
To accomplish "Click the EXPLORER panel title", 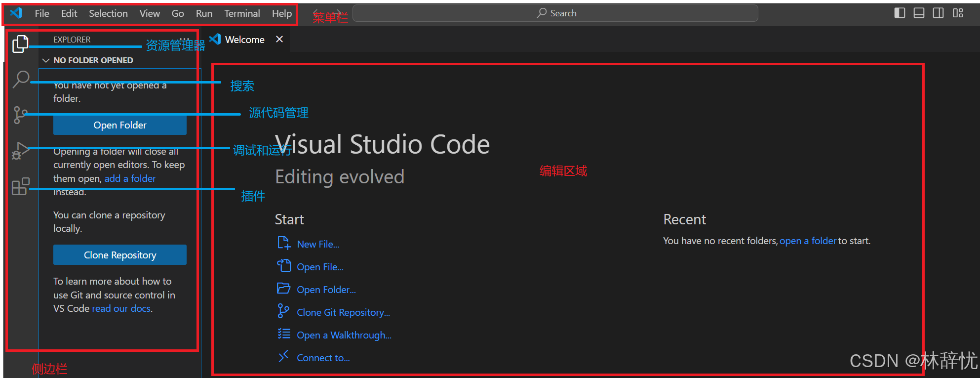I will pos(72,40).
